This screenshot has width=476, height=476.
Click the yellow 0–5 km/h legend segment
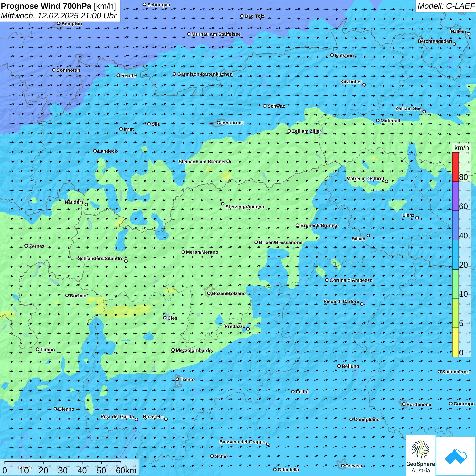pos(455,342)
